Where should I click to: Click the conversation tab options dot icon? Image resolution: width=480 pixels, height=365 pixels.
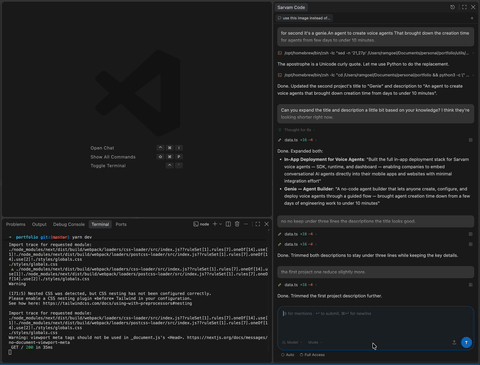pos(472,18)
